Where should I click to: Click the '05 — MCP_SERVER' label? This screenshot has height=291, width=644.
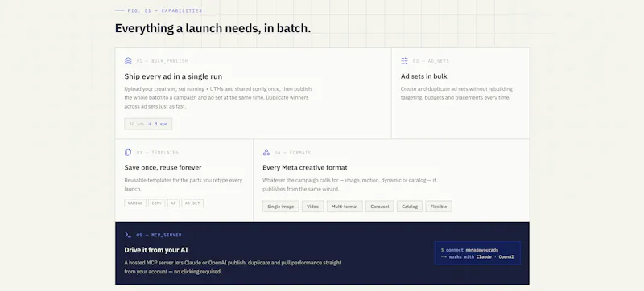[159, 236]
